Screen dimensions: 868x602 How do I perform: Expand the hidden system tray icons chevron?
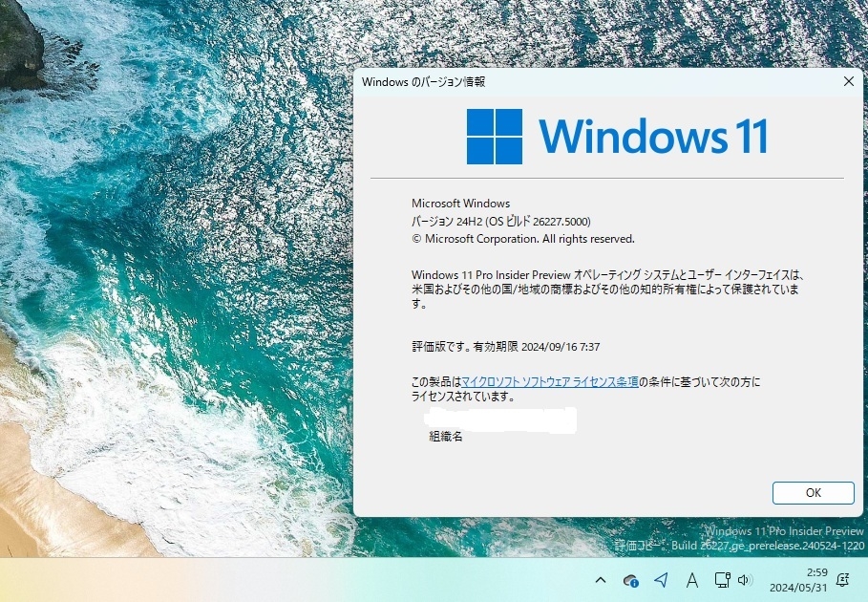pos(601,580)
